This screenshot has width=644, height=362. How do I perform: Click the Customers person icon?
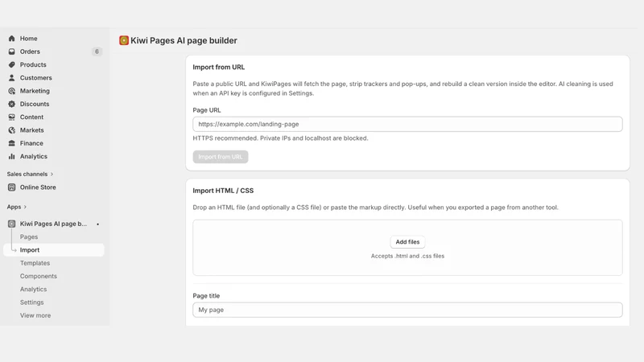click(x=11, y=78)
